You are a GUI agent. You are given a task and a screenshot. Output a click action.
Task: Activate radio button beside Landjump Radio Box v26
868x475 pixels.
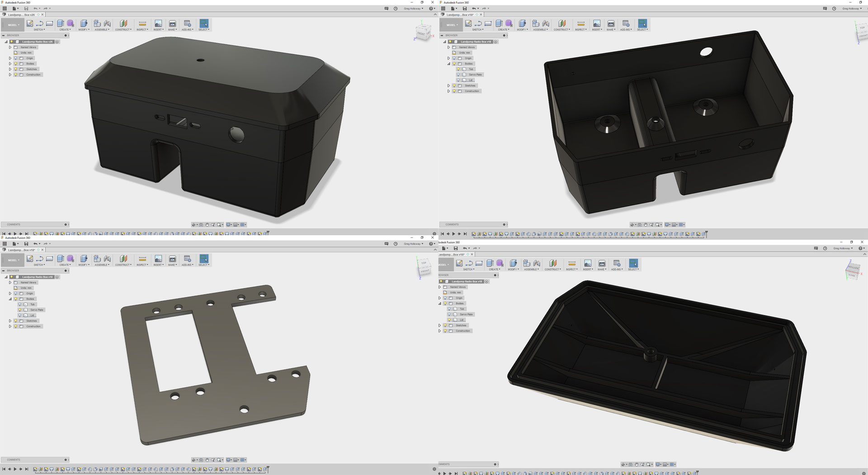[x=57, y=42]
